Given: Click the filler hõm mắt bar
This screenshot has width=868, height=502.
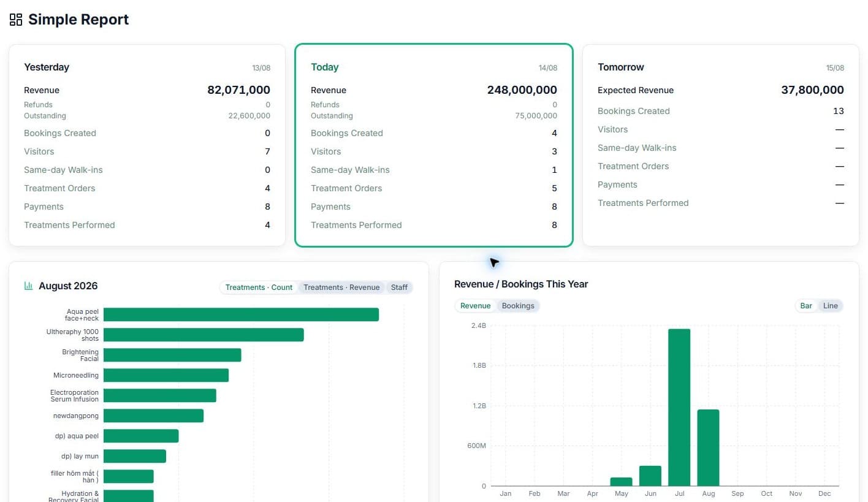Looking at the screenshot, I should pyautogui.click(x=129, y=476).
